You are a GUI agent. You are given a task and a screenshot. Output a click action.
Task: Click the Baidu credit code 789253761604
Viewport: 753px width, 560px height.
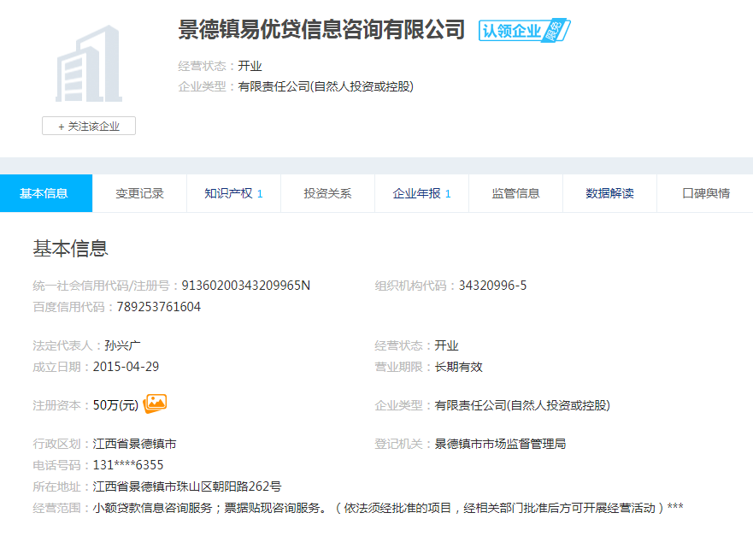159,307
